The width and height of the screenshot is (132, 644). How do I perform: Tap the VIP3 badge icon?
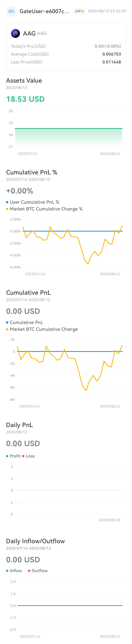[x=79, y=11]
